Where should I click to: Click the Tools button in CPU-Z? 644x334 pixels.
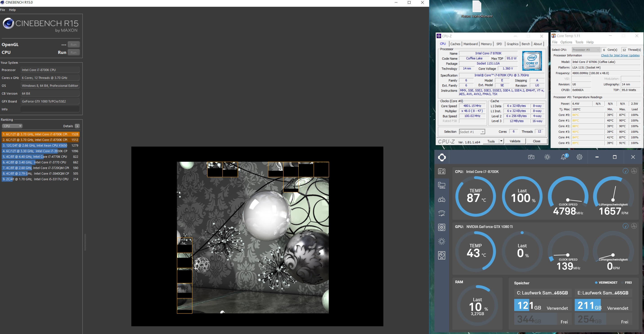pos(491,141)
